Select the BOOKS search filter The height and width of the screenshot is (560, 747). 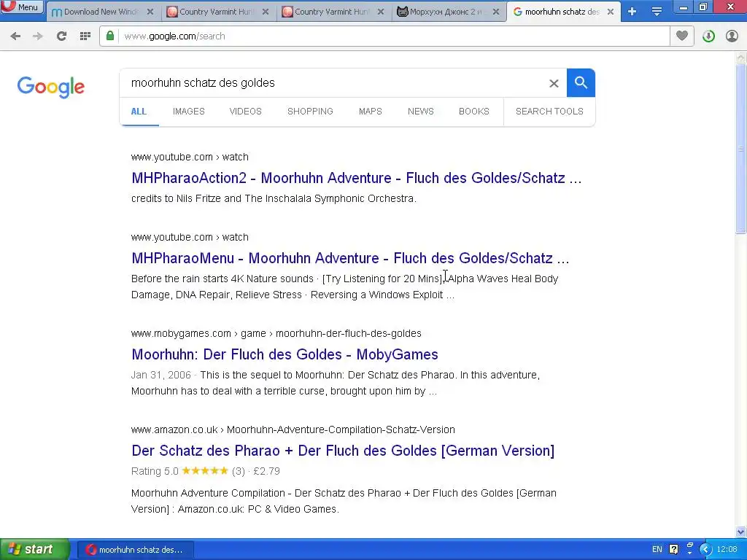[x=474, y=112]
